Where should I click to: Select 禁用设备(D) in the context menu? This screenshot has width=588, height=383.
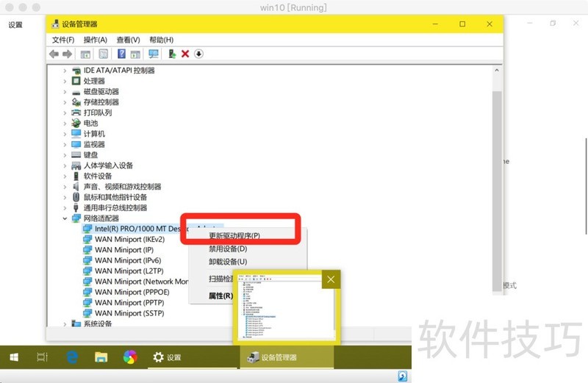(228, 249)
